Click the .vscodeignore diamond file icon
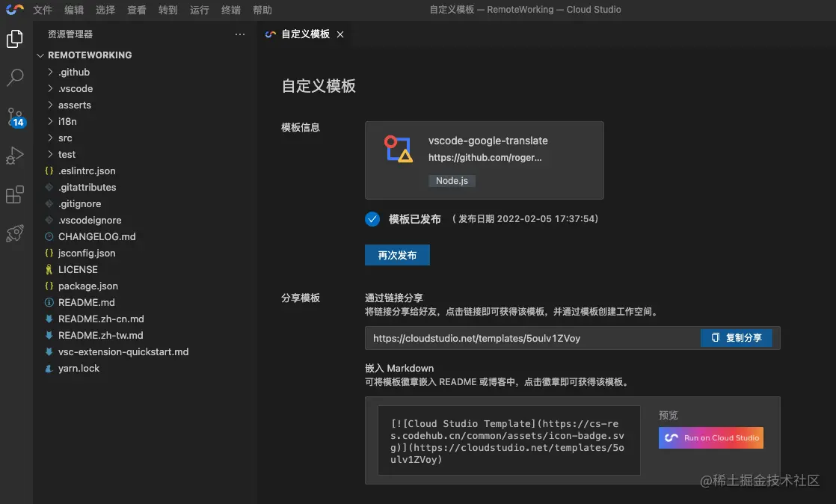 (49, 221)
